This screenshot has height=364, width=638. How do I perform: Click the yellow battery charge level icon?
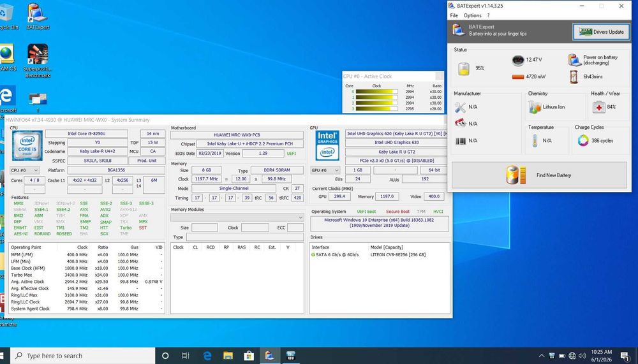point(463,68)
